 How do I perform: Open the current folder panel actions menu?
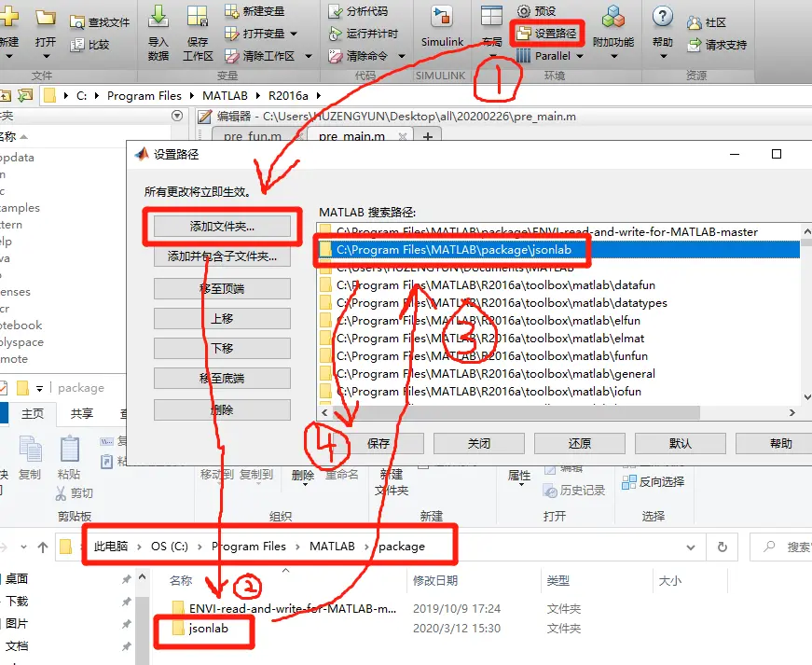click(x=177, y=116)
